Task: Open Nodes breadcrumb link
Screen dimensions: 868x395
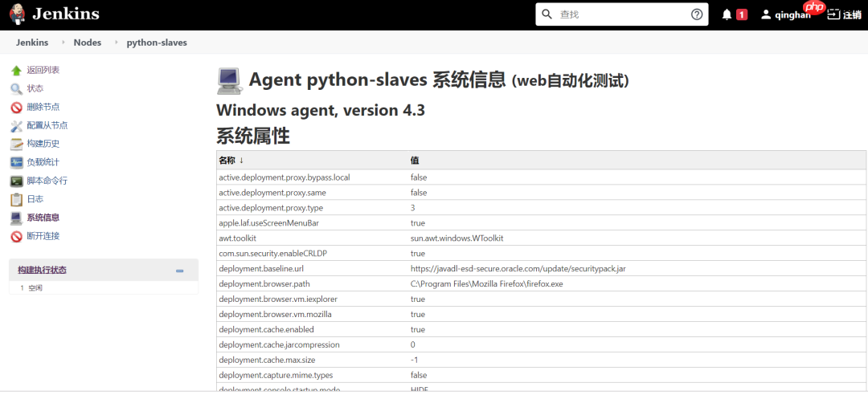Action: click(x=88, y=43)
